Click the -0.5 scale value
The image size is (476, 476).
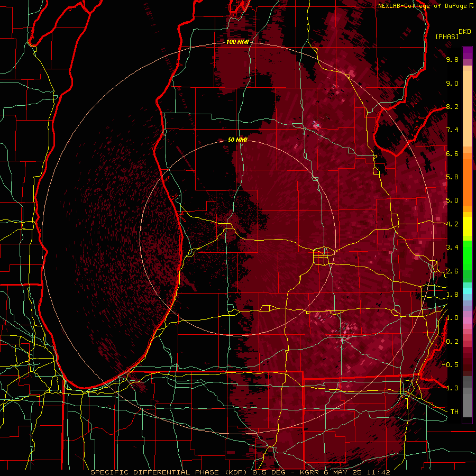451,365
